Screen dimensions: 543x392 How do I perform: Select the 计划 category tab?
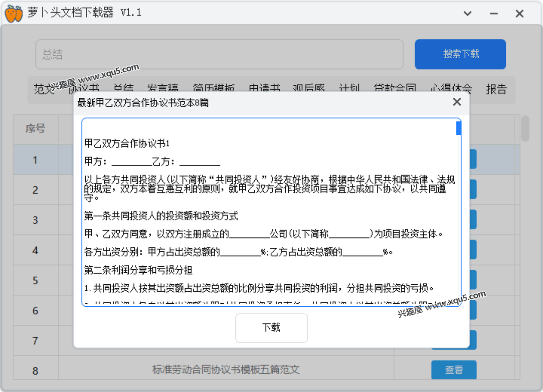pos(349,89)
